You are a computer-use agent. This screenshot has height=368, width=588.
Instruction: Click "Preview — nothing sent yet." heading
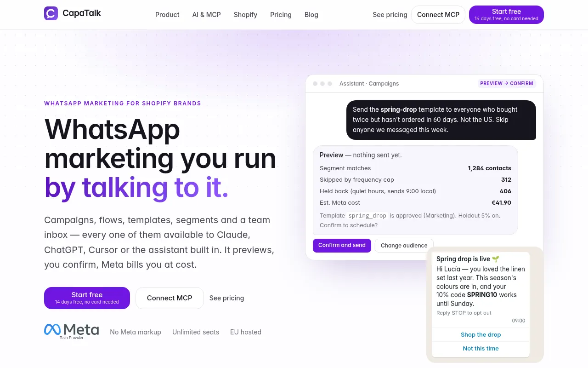tap(361, 155)
